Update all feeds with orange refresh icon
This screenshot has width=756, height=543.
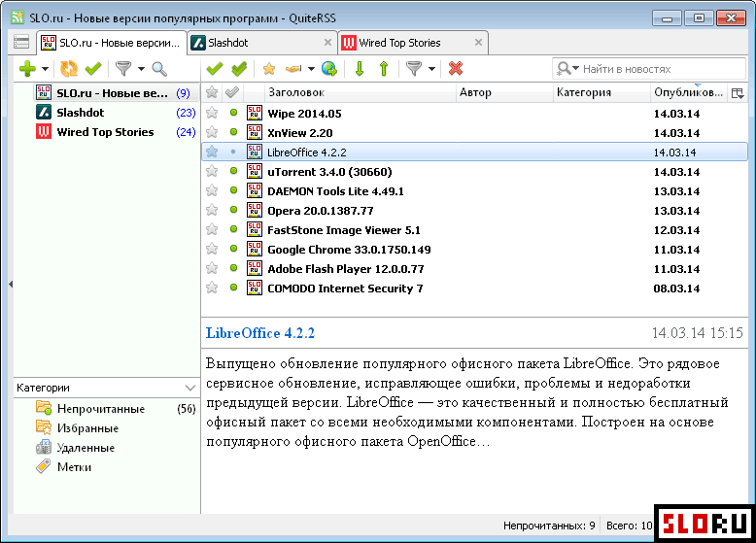point(68,69)
